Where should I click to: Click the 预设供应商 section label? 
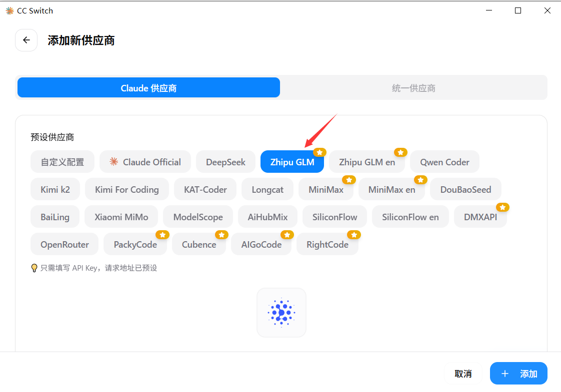click(x=52, y=137)
